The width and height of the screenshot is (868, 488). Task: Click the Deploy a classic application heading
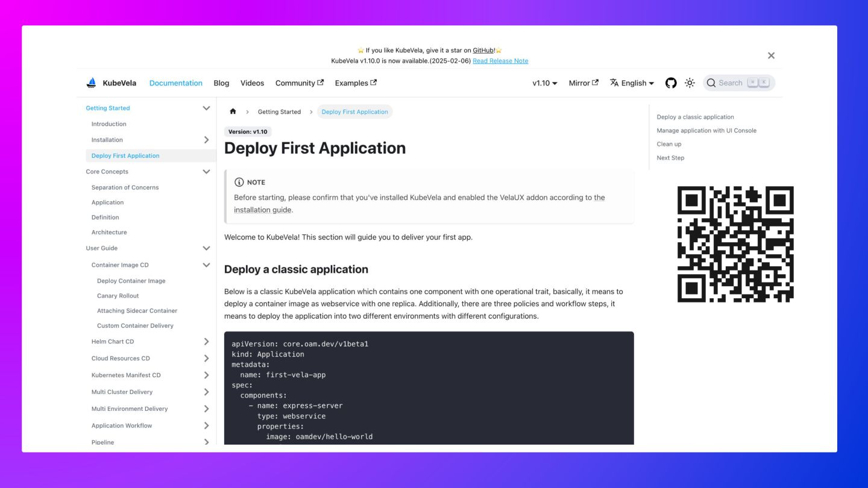point(296,269)
